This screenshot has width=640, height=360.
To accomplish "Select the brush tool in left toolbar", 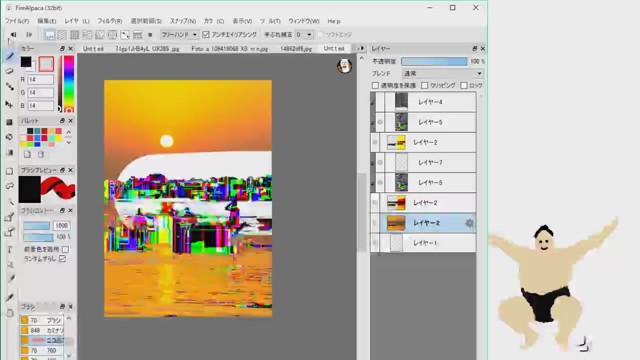I will point(9,56).
